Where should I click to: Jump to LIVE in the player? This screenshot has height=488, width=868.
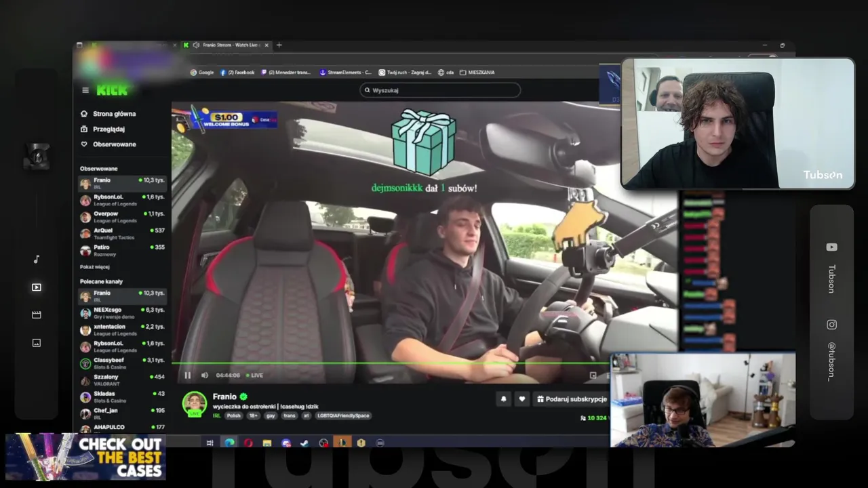point(255,375)
